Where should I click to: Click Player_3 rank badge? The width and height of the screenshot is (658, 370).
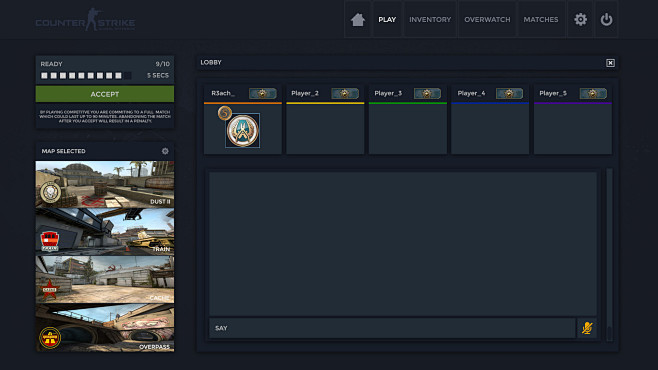coord(427,93)
